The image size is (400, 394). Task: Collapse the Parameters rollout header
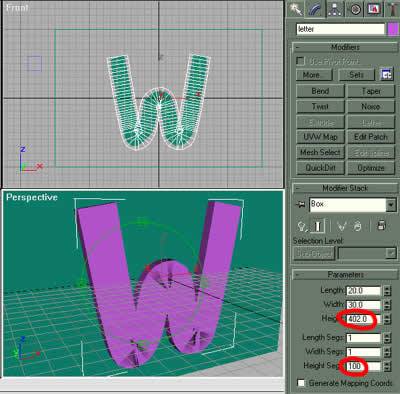tap(345, 275)
